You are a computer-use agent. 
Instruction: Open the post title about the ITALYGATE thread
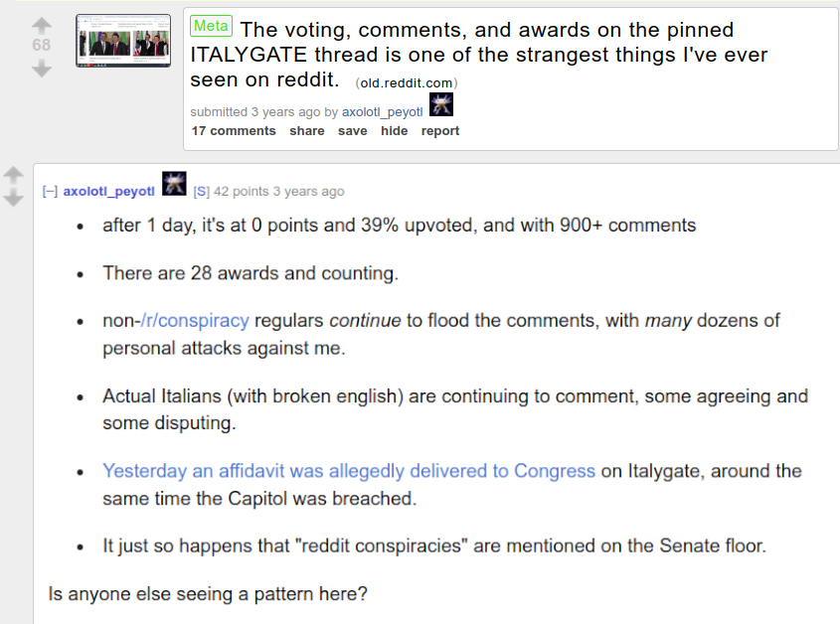point(477,55)
